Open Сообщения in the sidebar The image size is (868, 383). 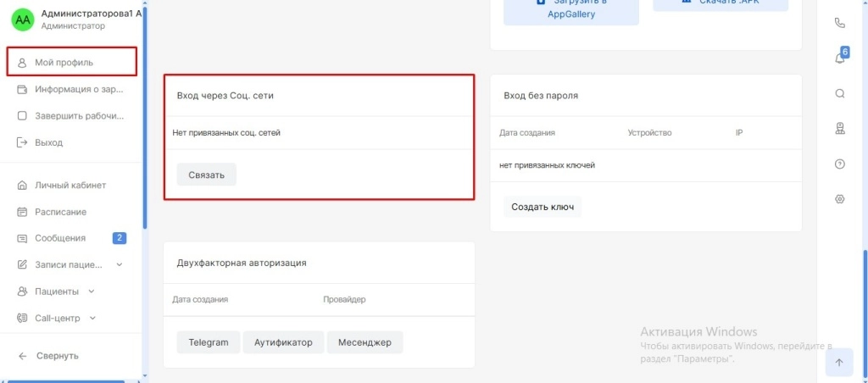[x=59, y=238]
